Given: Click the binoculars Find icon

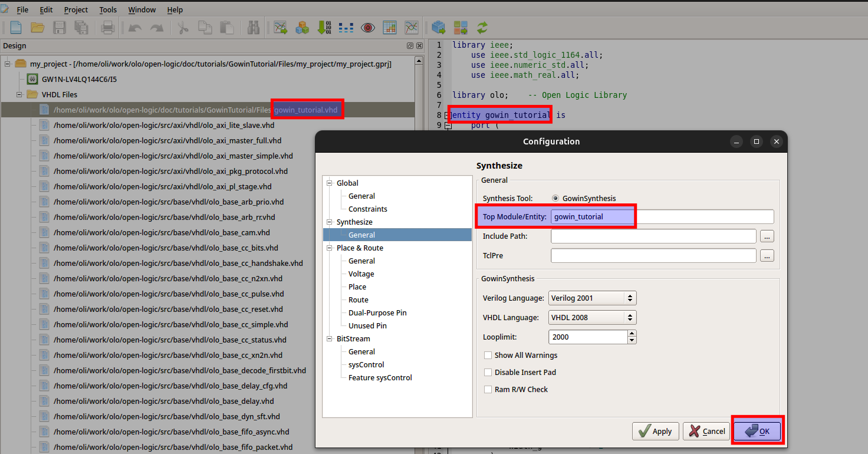Looking at the screenshot, I should click(254, 27).
